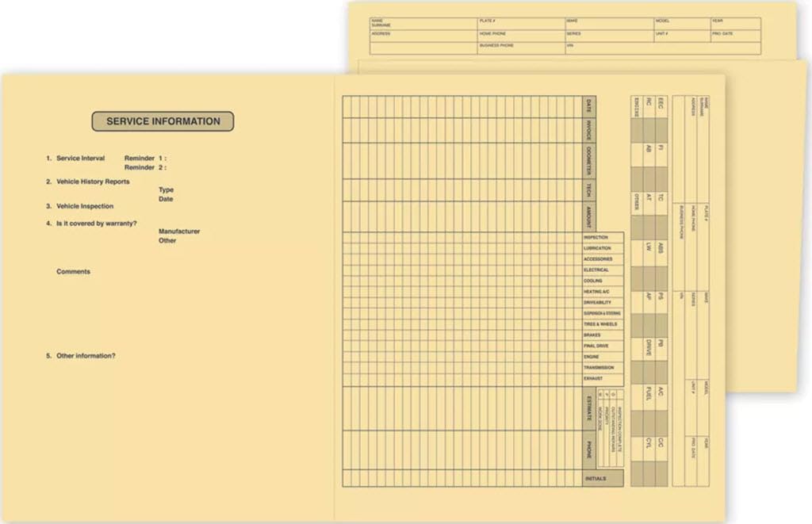The image size is (812, 524).
Task: Click the HEATING A/C row label
Action: pos(603,292)
